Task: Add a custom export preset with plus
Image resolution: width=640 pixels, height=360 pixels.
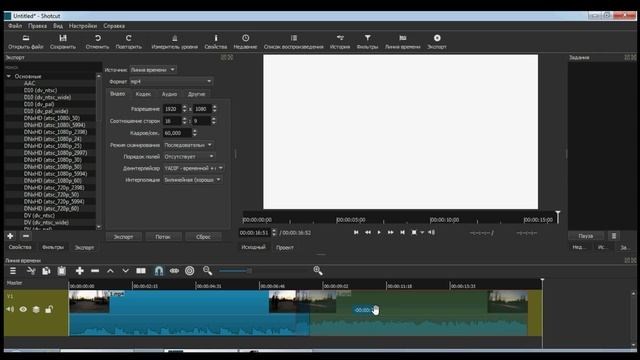Action: tap(10, 236)
